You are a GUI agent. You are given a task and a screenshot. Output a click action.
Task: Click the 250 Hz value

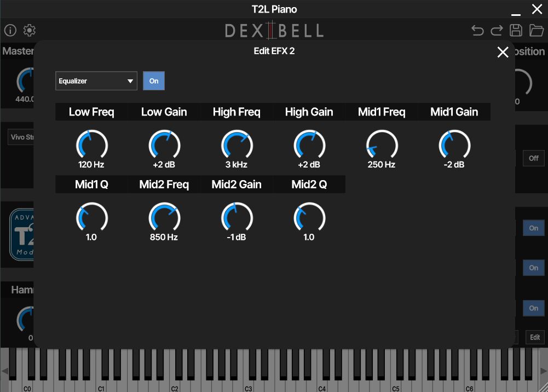(x=381, y=165)
